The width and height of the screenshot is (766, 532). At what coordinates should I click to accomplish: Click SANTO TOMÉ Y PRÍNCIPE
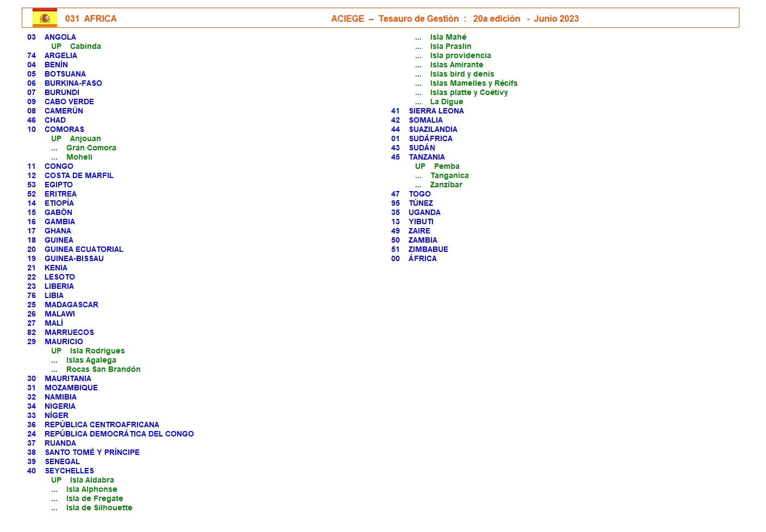pos(92,452)
